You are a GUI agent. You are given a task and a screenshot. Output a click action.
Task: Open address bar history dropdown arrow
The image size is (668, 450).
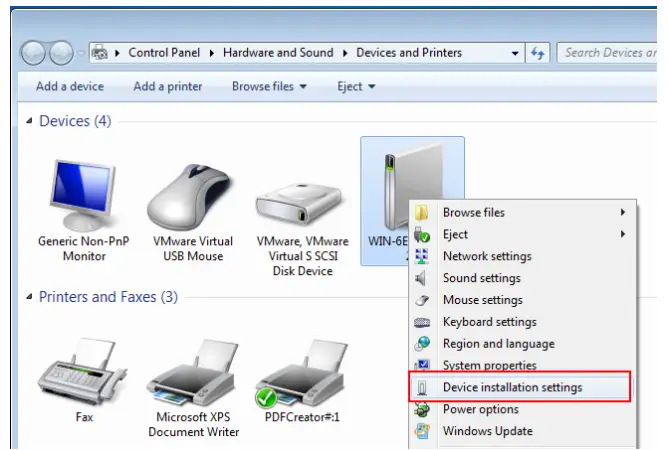pos(515,53)
